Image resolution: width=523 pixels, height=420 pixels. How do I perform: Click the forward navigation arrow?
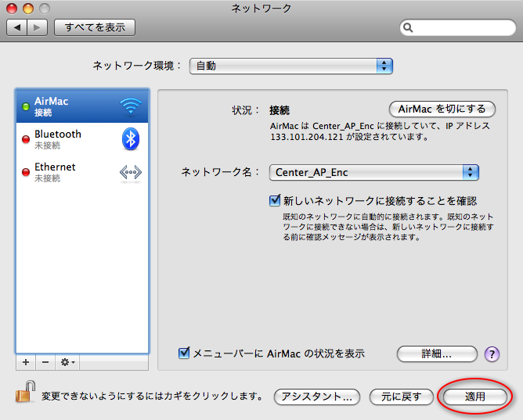(37, 27)
